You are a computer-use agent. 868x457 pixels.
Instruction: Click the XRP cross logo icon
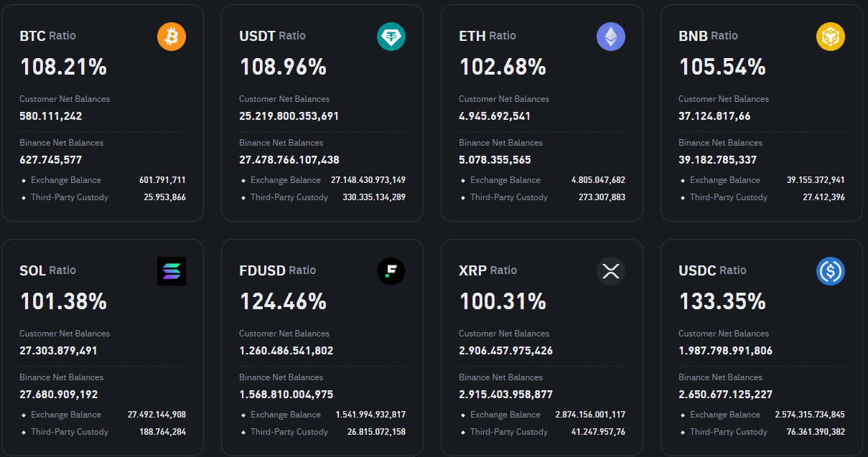click(611, 271)
